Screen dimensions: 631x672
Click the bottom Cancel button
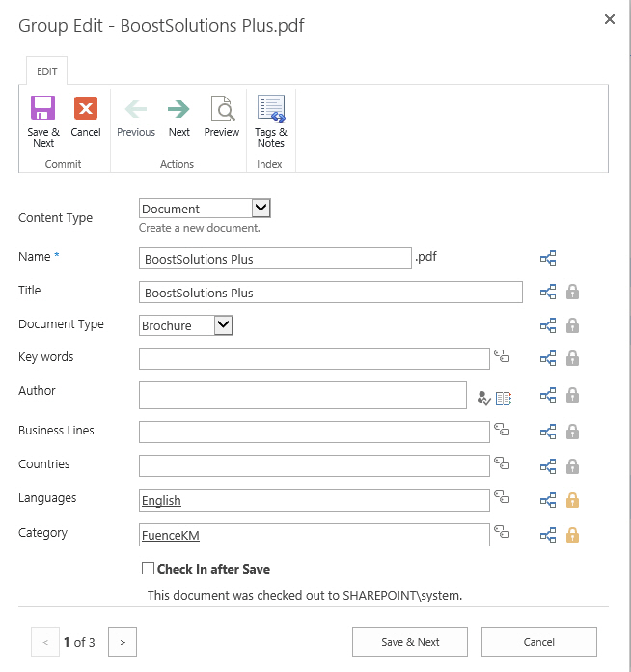[x=539, y=641]
